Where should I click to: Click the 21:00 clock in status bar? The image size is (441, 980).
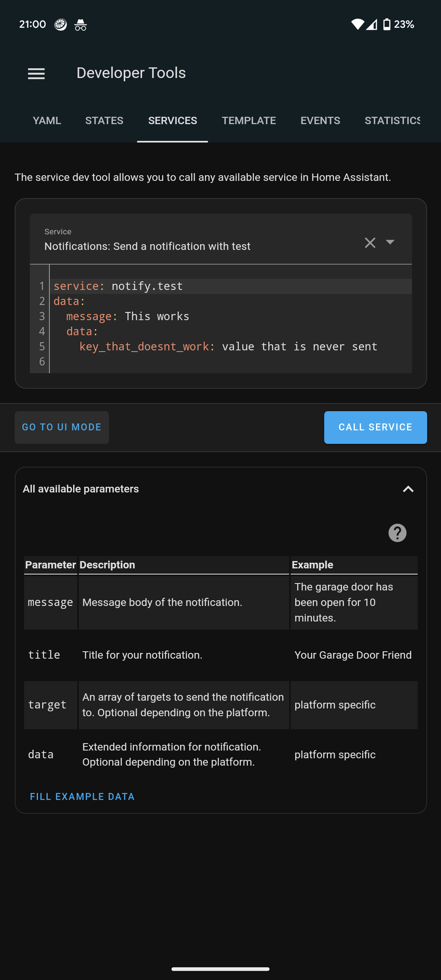click(x=33, y=24)
